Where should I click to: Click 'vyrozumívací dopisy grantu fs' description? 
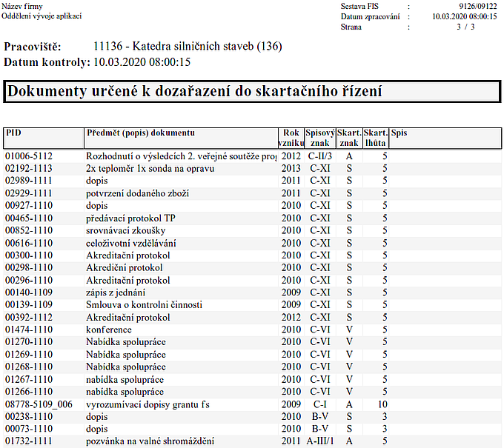click(147, 404)
